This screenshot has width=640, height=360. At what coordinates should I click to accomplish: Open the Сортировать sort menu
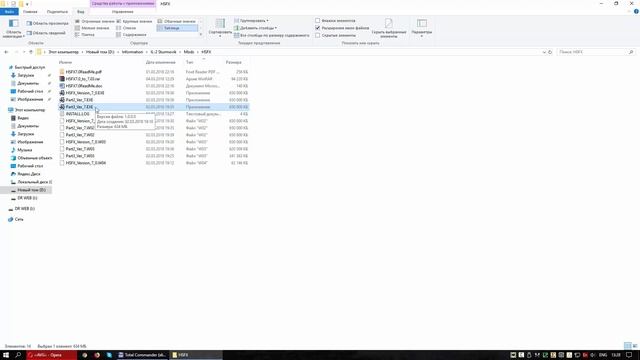point(220,28)
